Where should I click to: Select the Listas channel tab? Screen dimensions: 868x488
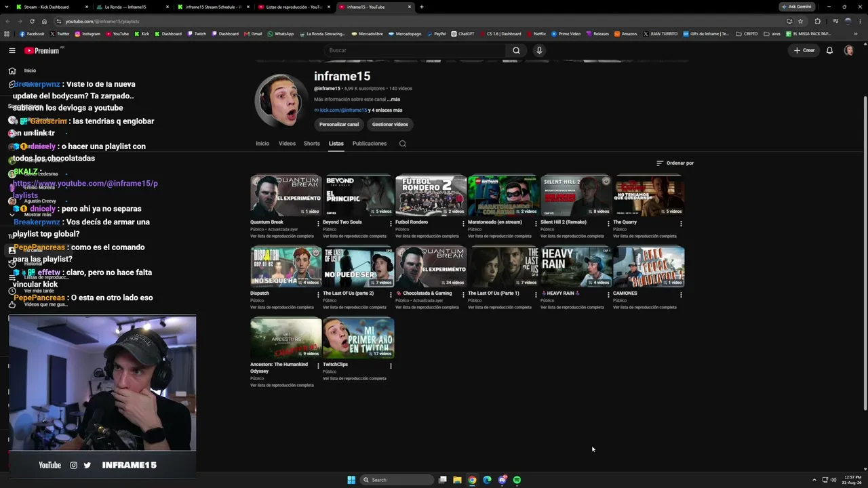336,144
